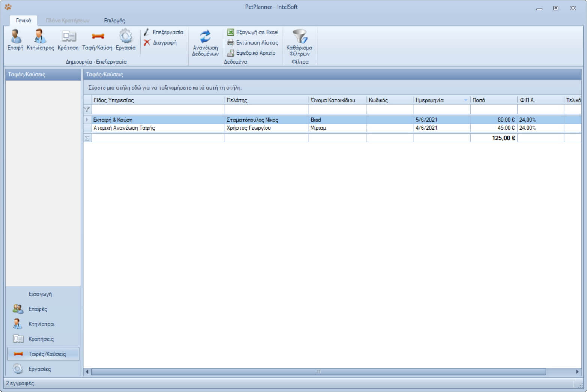Go to Κρατήσεις in sidebar navigation

point(41,339)
